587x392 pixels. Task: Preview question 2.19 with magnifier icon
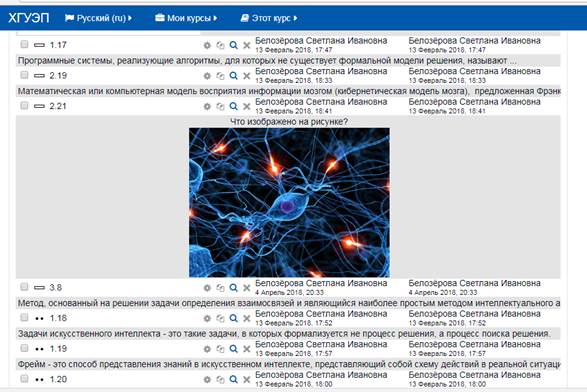point(234,76)
